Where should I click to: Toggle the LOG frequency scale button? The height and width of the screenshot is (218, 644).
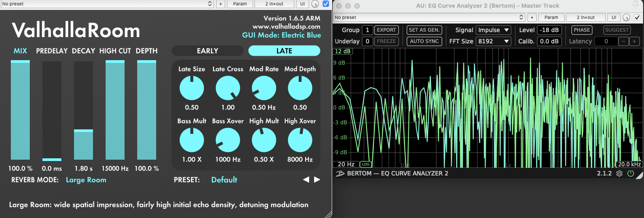(x=366, y=164)
